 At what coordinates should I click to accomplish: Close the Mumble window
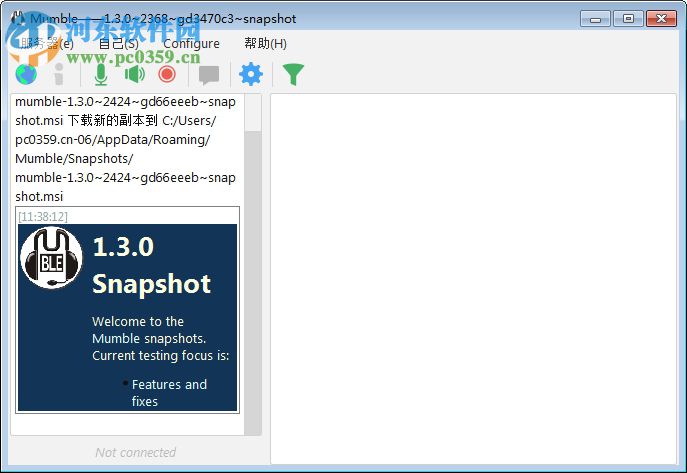[662, 19]
